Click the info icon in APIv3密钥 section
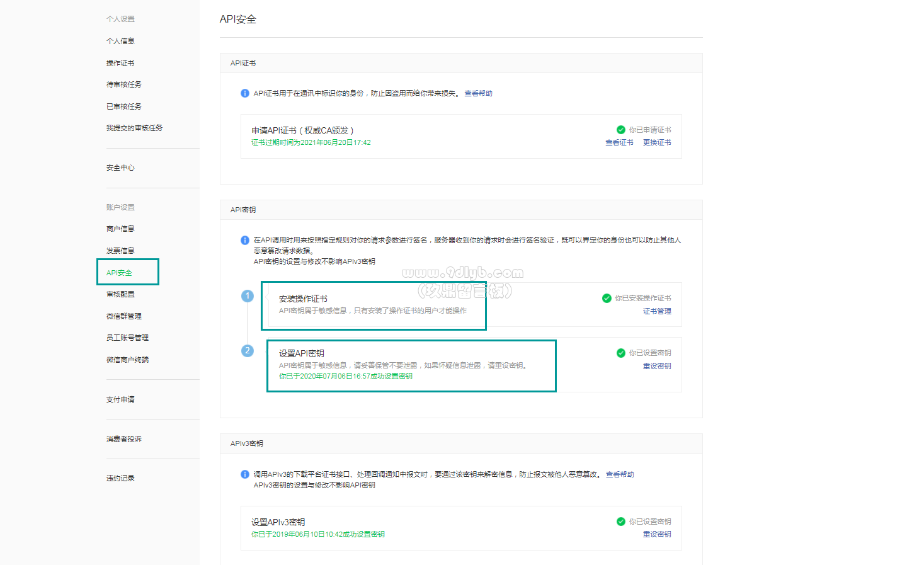924x565 pixels. point(245,474)
